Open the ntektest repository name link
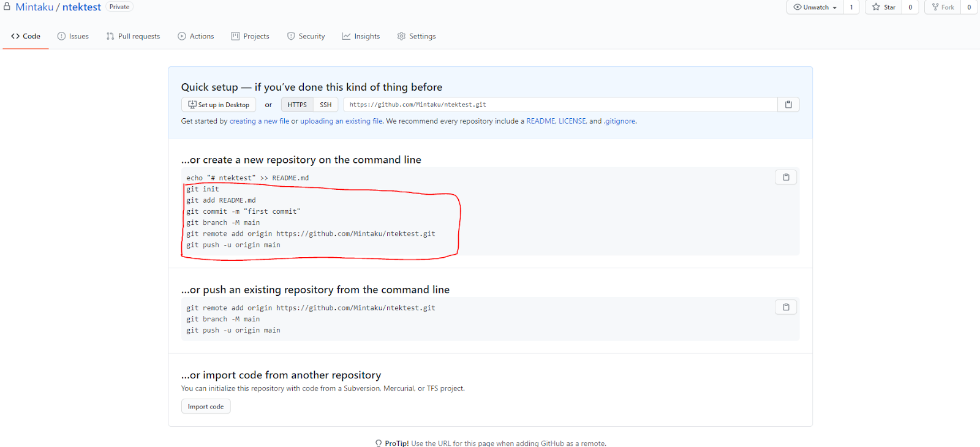The width and height of the screenshot is (980, 447). (81, 7)
